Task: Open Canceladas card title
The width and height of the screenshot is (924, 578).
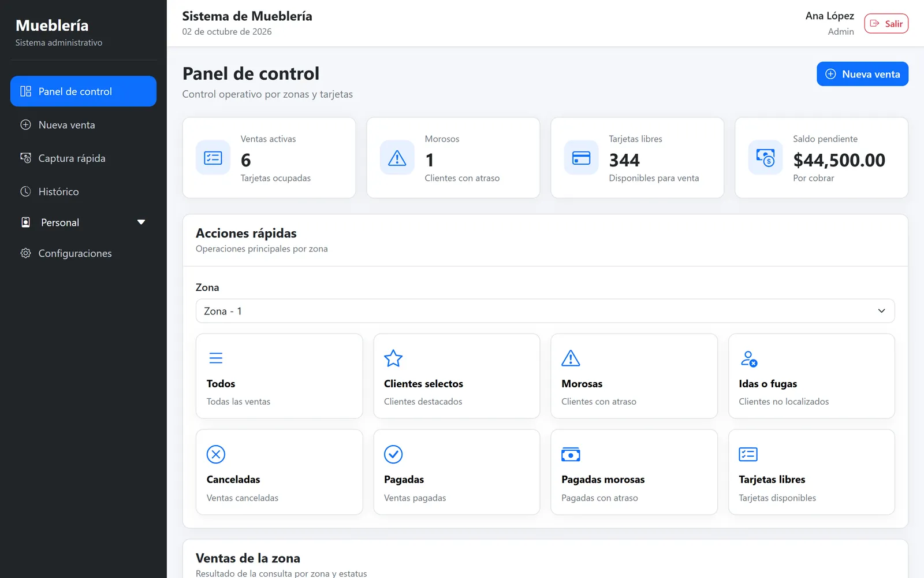Action: (x=233, y=480)
